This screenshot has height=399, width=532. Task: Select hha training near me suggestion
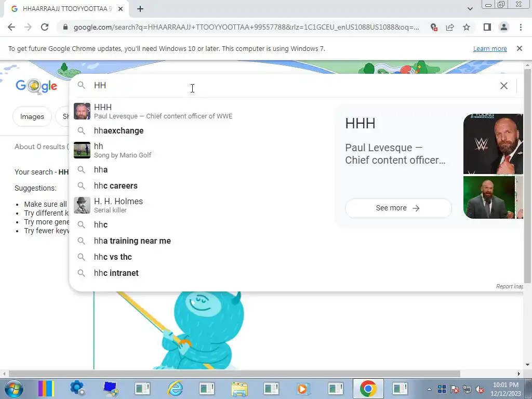tap(200, 241)
